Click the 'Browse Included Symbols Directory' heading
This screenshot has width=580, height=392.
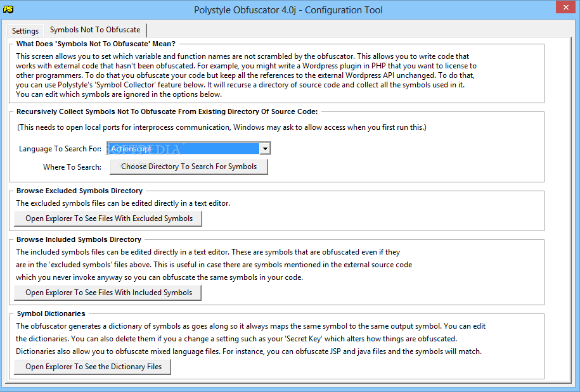(x=79, y=239)
